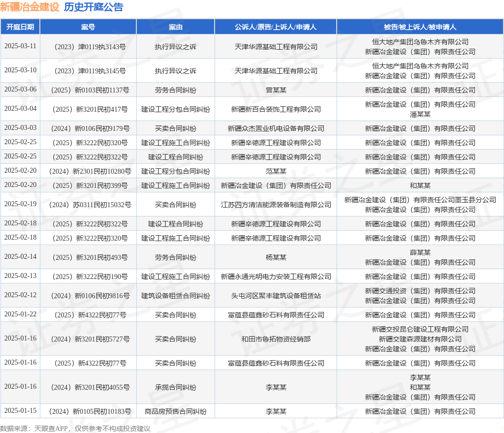Select case number (2025)新3222民初190号
This screenshot has height=433, width=504.
point(90,277)
